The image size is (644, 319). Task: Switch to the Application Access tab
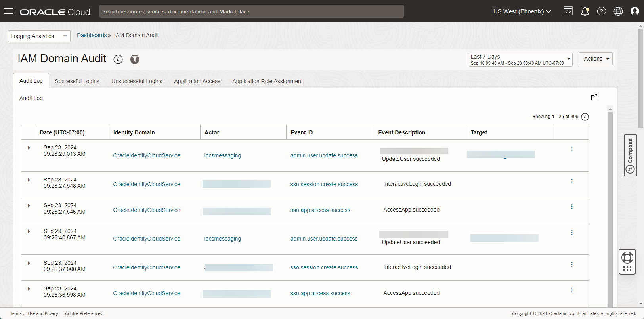pyautogui.click(x=197, y=81)
